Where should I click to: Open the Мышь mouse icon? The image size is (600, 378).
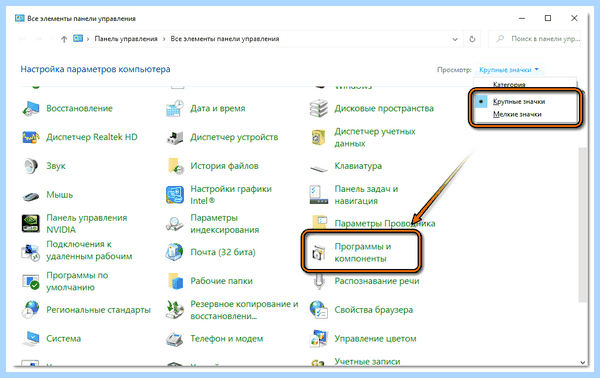click(x=31, y=196)
